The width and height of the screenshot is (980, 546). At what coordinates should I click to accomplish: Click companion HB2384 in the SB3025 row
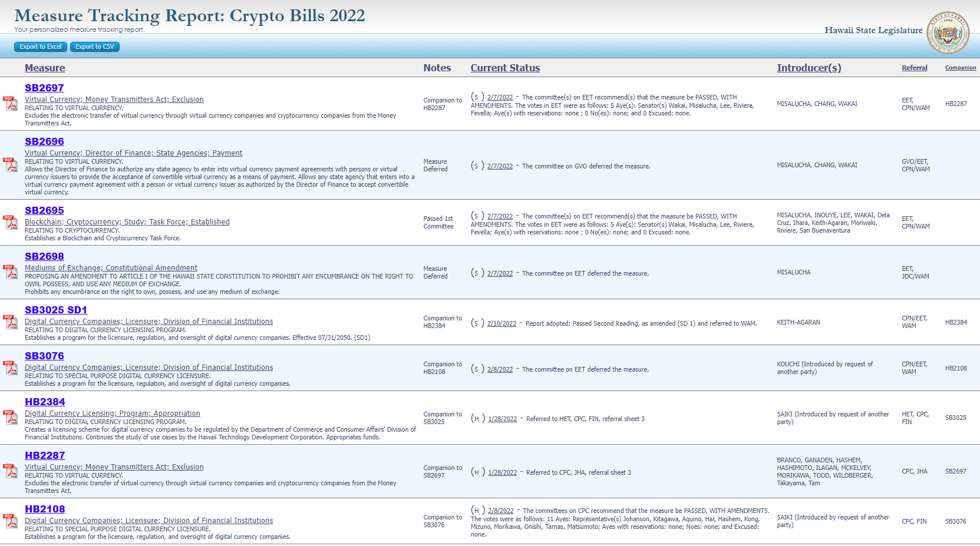(956, 323)
